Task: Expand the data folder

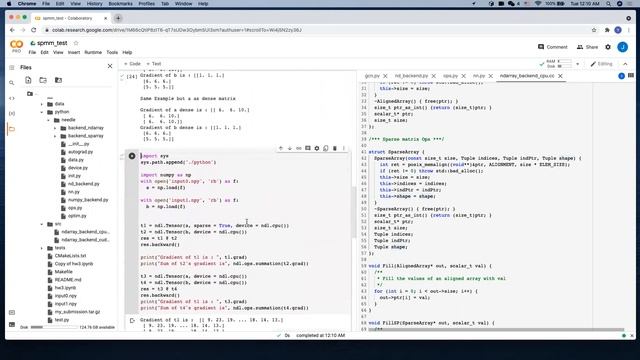Action: [x=42, y=104]
